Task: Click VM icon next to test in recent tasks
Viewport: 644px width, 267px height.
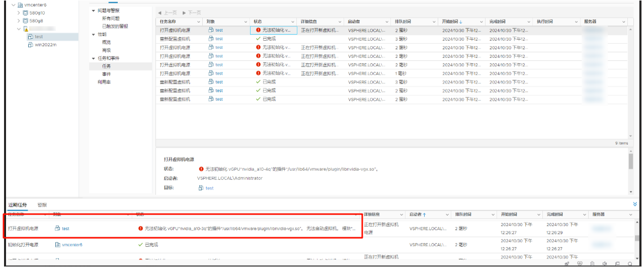Action: coord(57,228)
